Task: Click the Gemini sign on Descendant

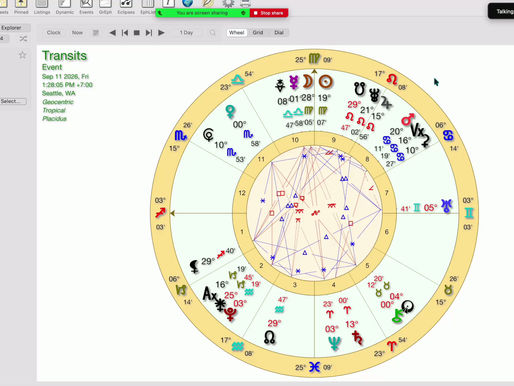Action: (469, 213)
